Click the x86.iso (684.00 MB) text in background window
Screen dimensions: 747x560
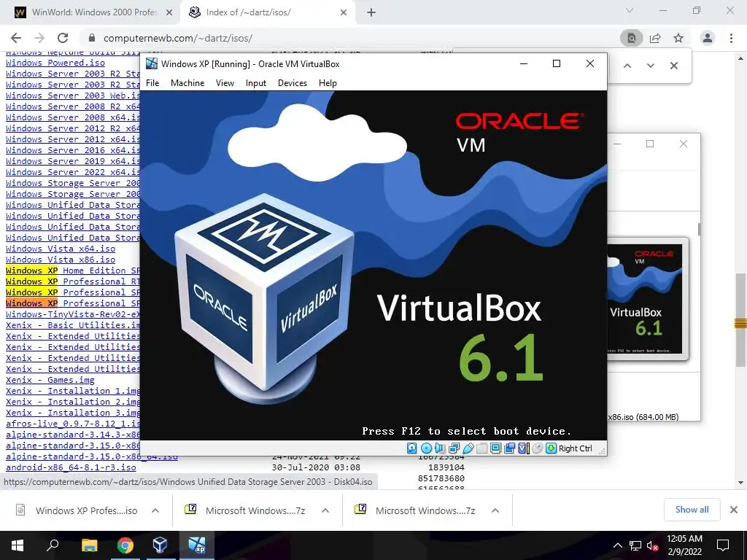click(643, 417)
